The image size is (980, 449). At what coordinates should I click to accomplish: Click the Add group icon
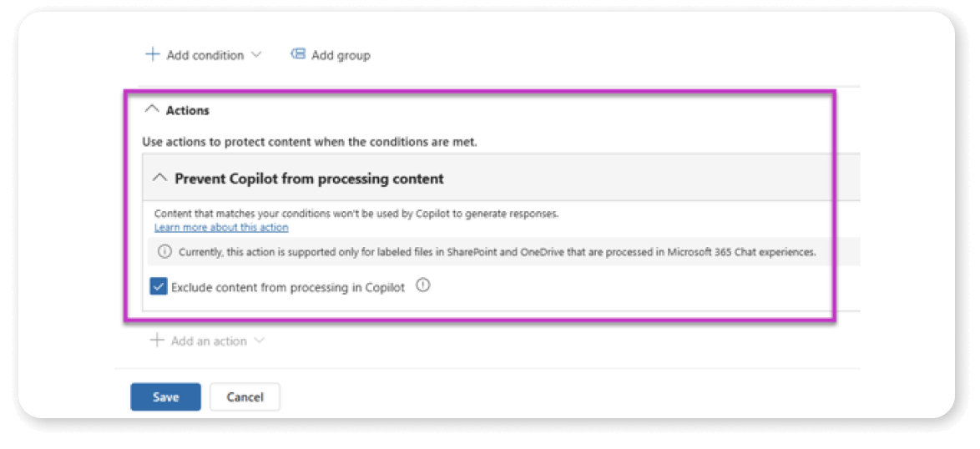(x=298, y=54)
